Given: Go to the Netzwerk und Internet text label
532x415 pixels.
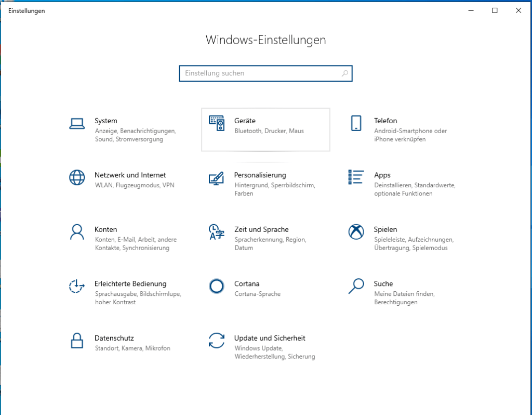Looking at the screenshot, I should (x=130, y=175).
